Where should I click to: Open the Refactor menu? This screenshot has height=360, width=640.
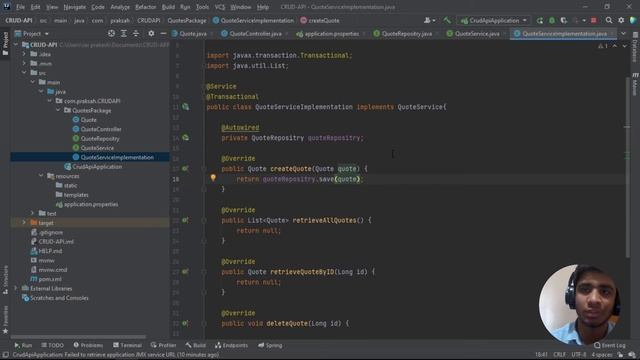coord(145,7)
